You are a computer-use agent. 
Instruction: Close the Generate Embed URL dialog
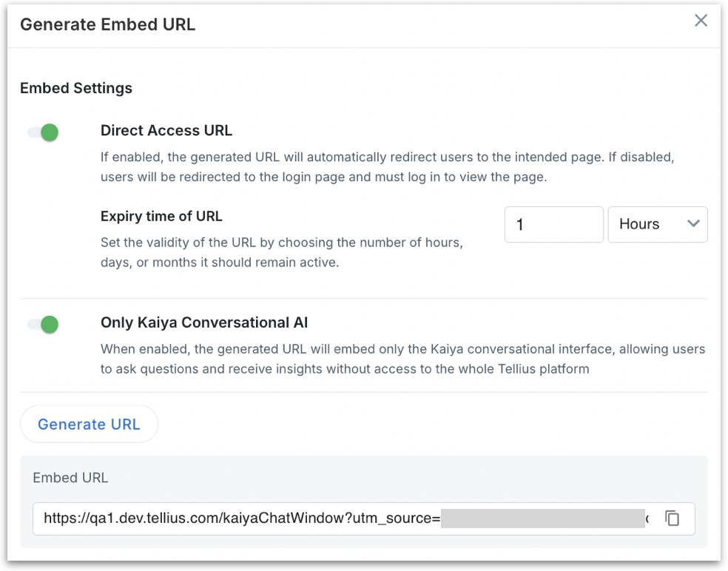click(x=701, y=21)
